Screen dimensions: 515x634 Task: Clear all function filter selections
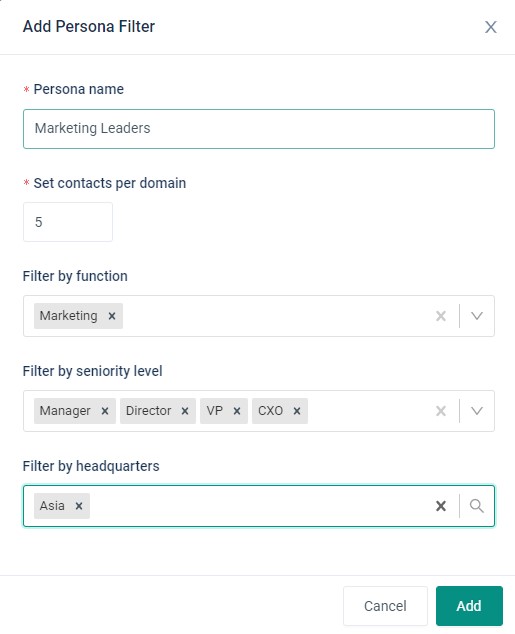(x=441, y=316)
